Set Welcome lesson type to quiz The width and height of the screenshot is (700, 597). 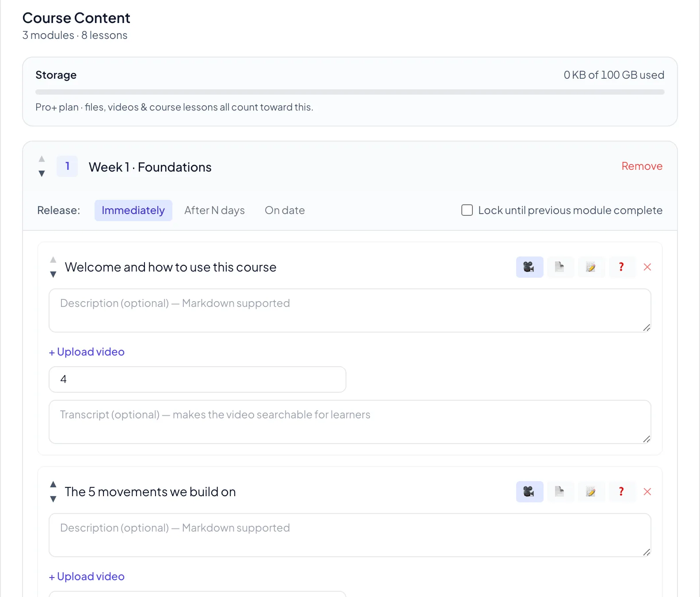pyautogui.click(x=622, y=267)
